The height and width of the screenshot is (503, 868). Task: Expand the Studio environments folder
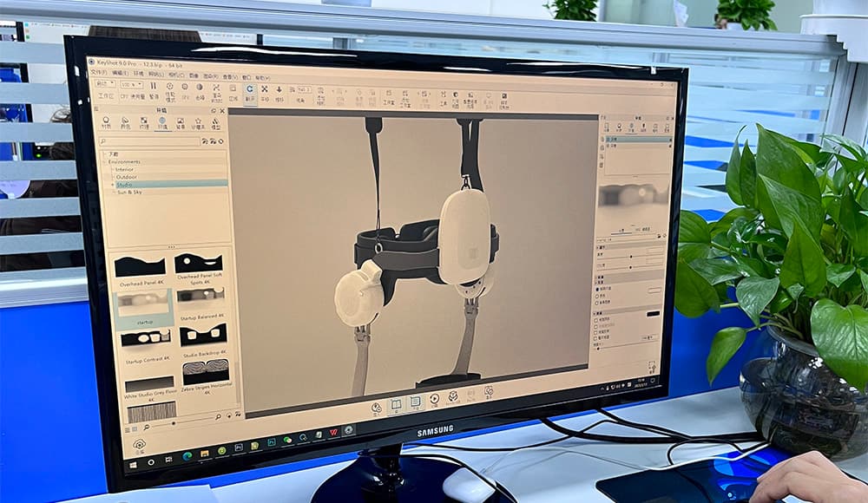(113, 185)
